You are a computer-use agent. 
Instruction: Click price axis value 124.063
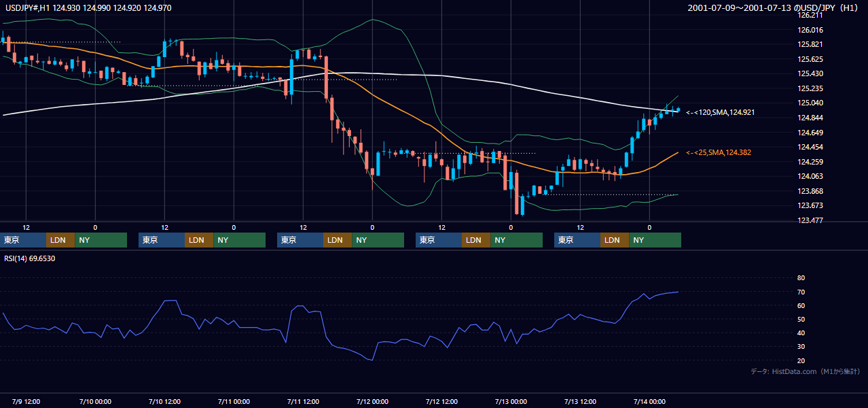pos(811,176)
